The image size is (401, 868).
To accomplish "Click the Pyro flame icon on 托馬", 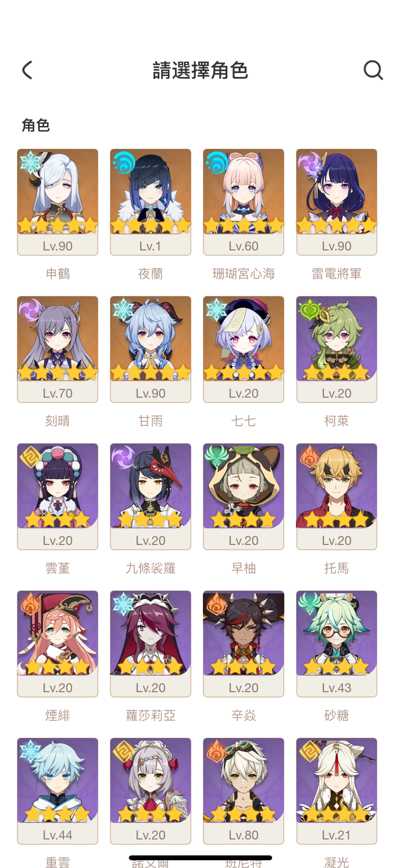I will [x=309, y=457].
